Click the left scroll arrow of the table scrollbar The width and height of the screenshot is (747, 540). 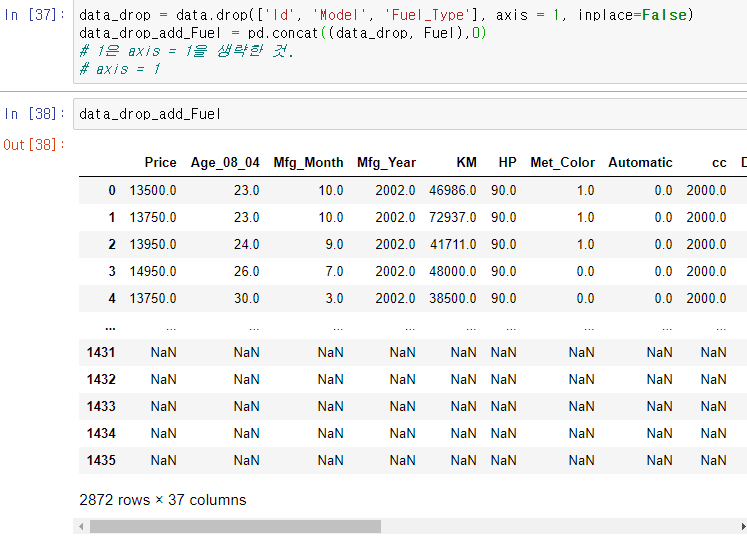click(81, 527)
